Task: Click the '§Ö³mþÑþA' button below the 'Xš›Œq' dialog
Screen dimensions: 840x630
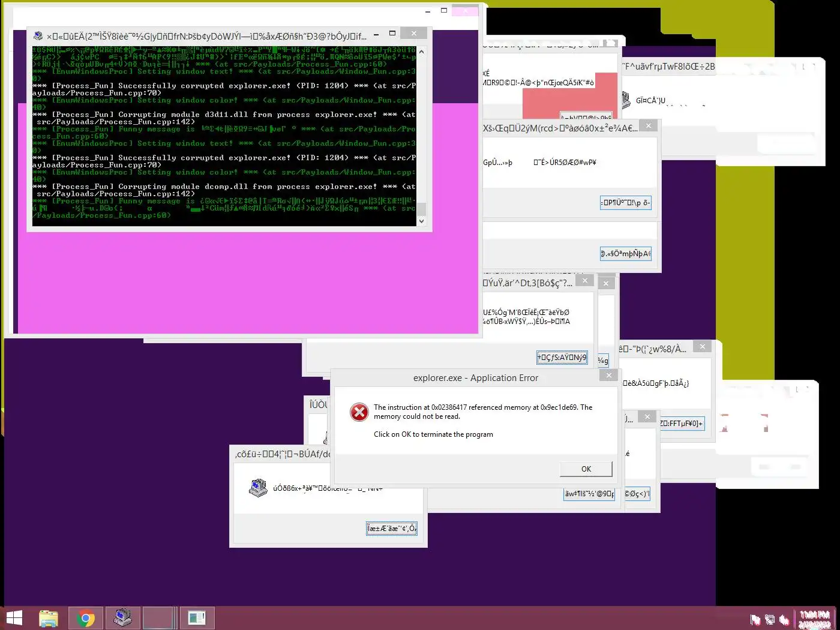Action: point(625,253)
